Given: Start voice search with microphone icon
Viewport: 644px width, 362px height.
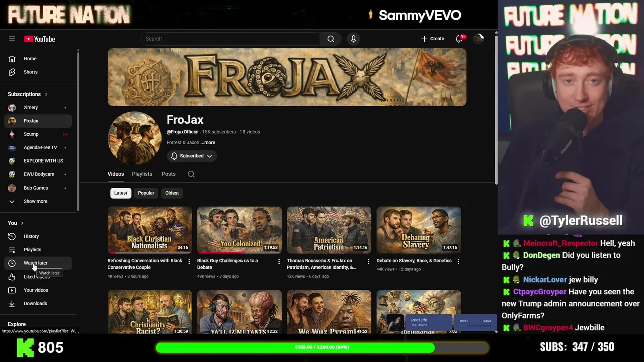Looking at the screenshot, I should pos(353,39).
